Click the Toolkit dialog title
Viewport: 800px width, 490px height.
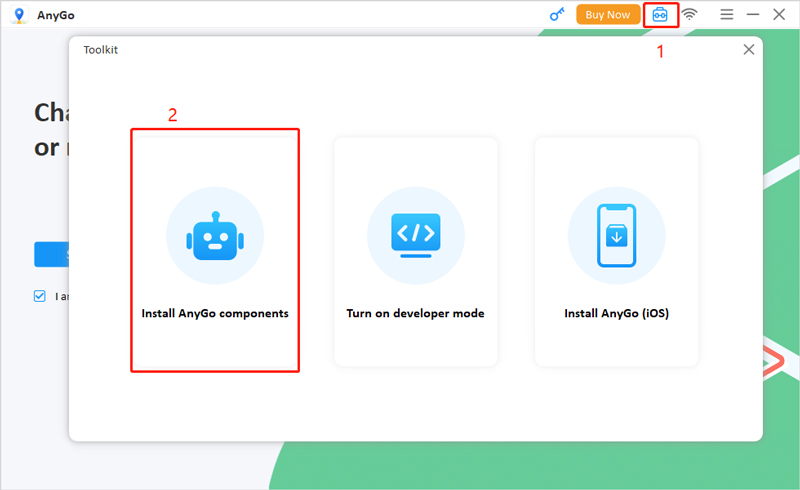(101, 50)
